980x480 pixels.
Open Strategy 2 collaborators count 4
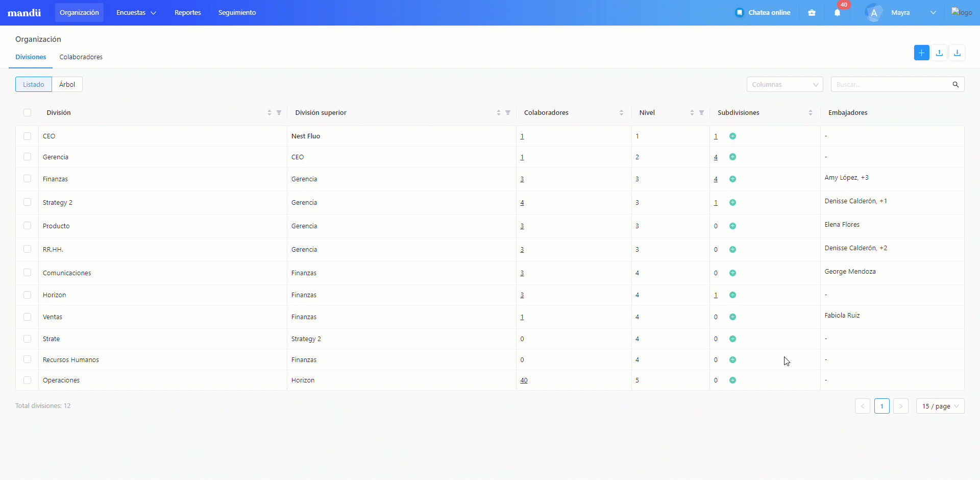pos(522,203)
